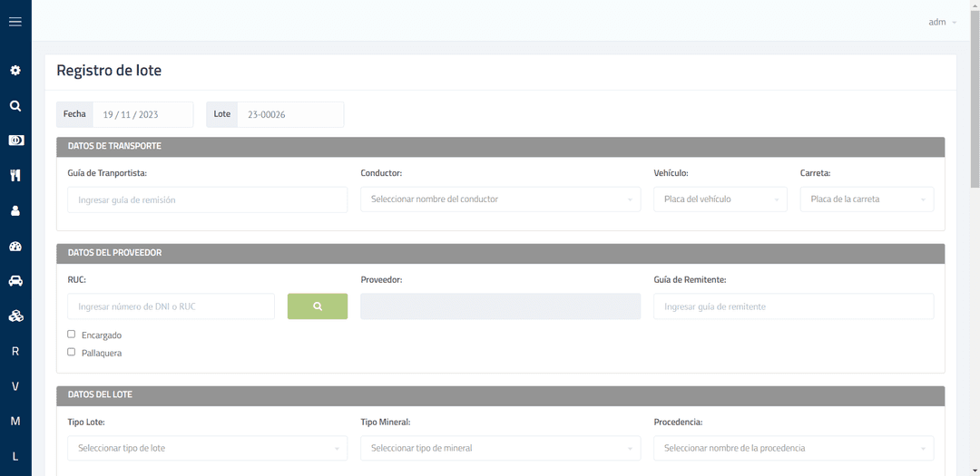Click the Fecha date field
This screenshot has width=980, height=476.
point(142,114)
